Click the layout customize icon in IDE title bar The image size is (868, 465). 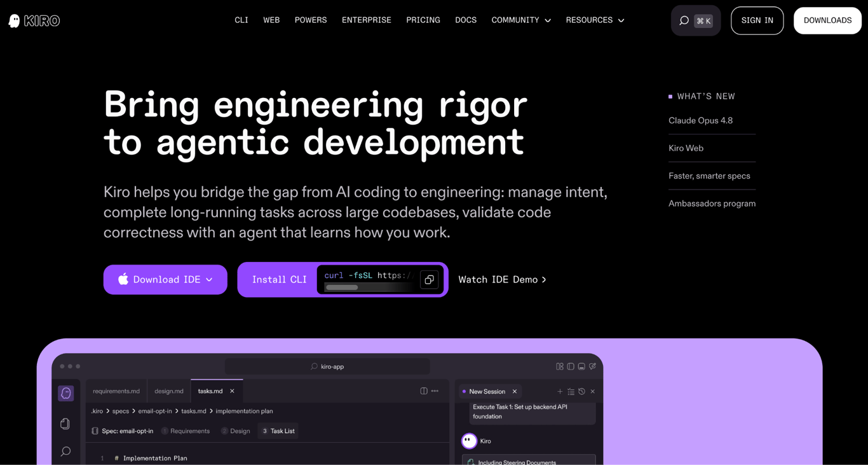pyautogui.click(x=560, y=366)
